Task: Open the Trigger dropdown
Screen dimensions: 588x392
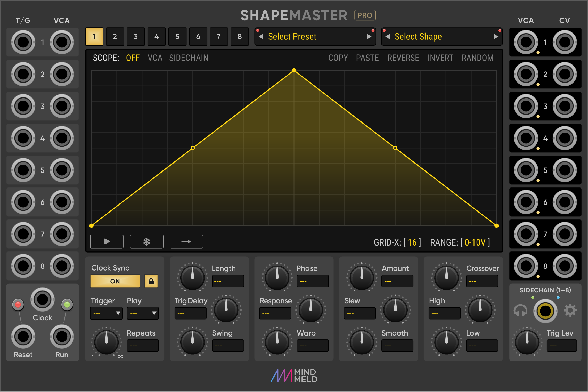Action: coord(106,313)
